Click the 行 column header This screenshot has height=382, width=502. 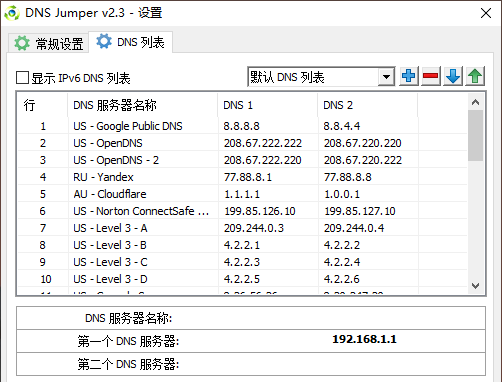coord(42,105)
